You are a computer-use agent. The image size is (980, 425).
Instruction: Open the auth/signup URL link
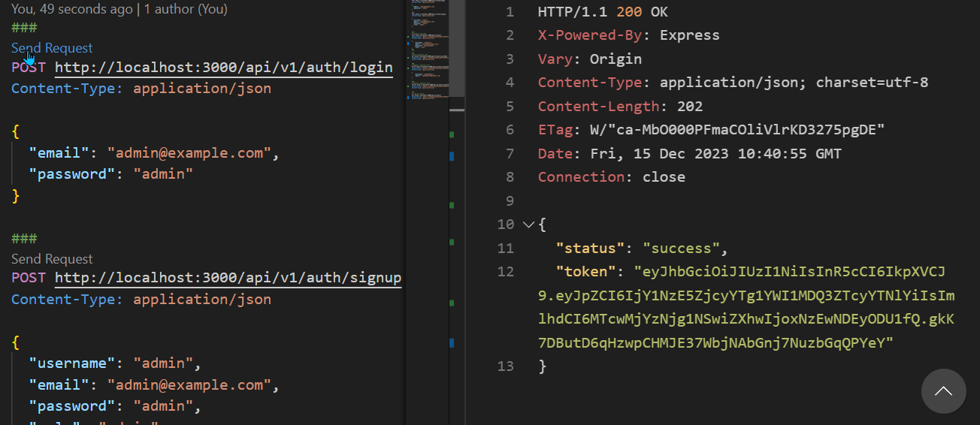tap(228, 278)
